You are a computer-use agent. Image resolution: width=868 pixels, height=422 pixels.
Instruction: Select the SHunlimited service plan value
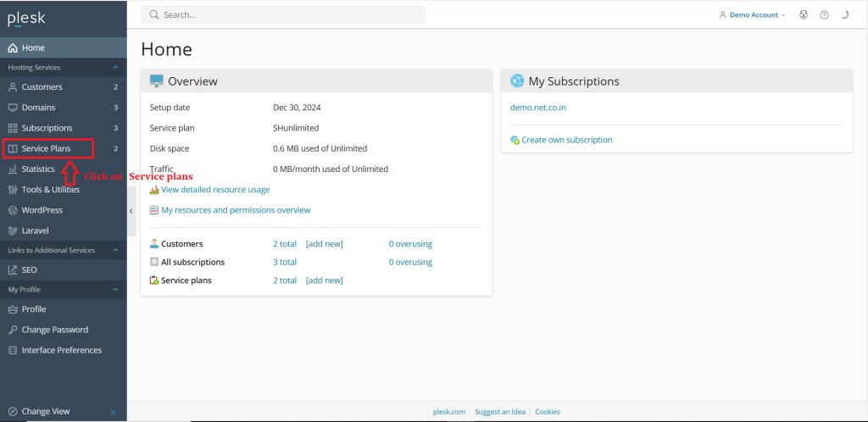296,128
